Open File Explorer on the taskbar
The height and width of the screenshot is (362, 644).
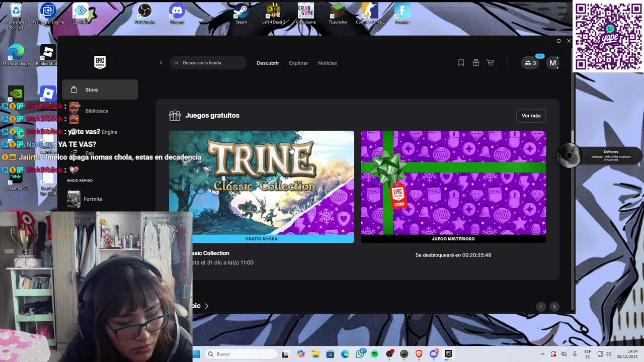tap(315, 354)
